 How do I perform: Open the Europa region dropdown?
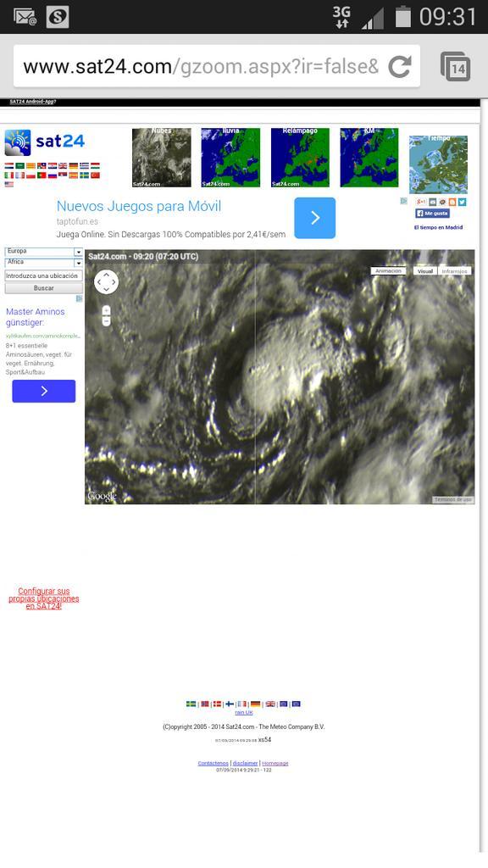pos(44,252)
